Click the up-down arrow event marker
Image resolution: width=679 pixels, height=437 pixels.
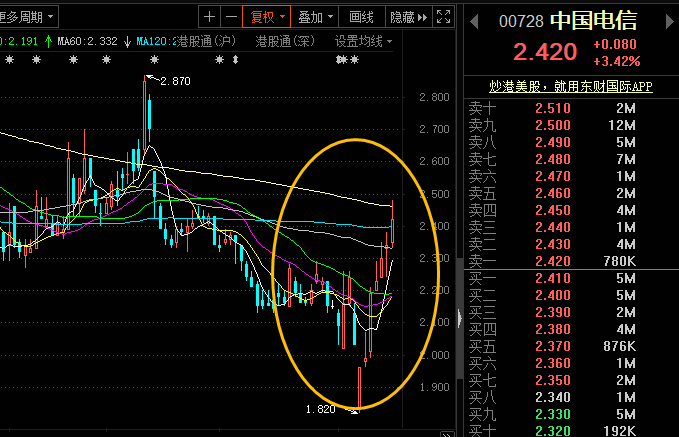(235, 60)
